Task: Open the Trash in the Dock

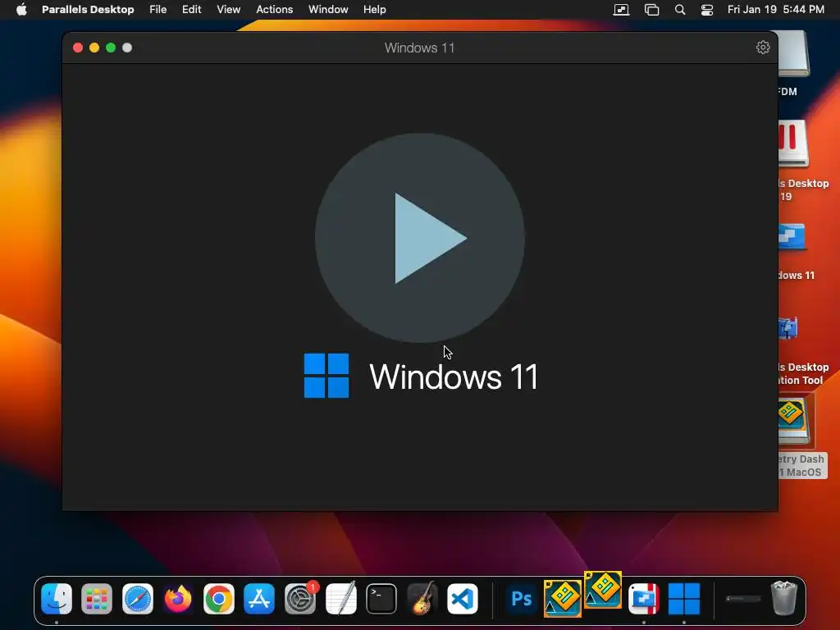Action: tap(783, 598)
